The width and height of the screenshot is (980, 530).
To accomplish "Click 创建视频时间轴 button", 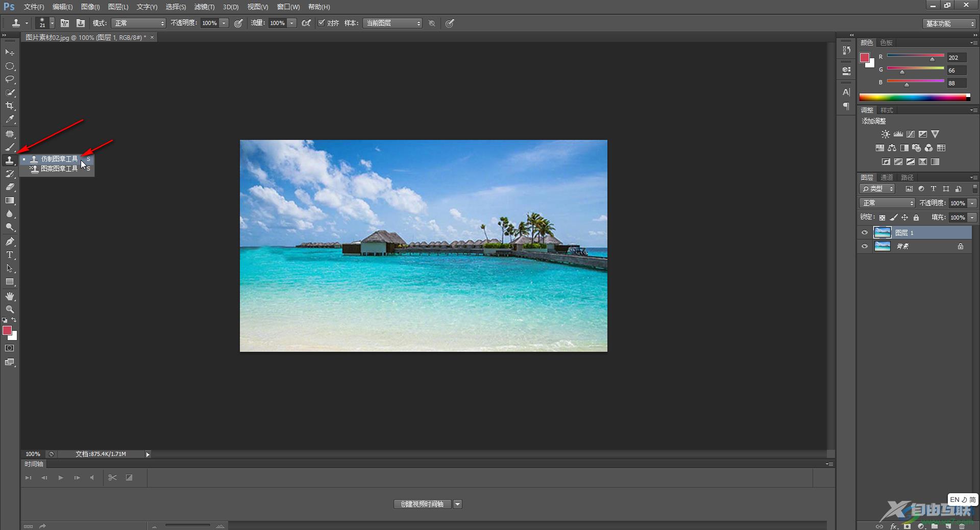I will click(x=422, y=504).
